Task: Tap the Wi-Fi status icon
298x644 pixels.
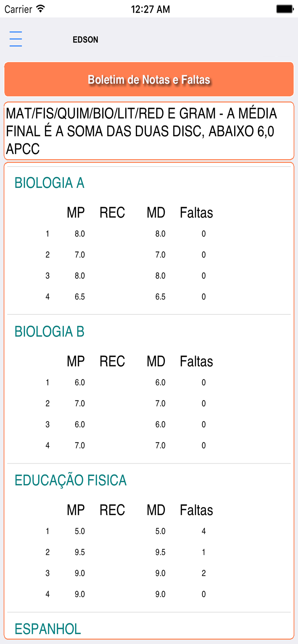Action: tap(40, 9)
